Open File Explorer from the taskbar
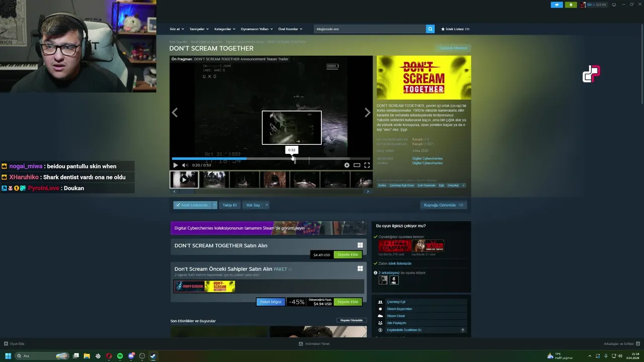Screen dimensions: 644x362 pos(87,356)
